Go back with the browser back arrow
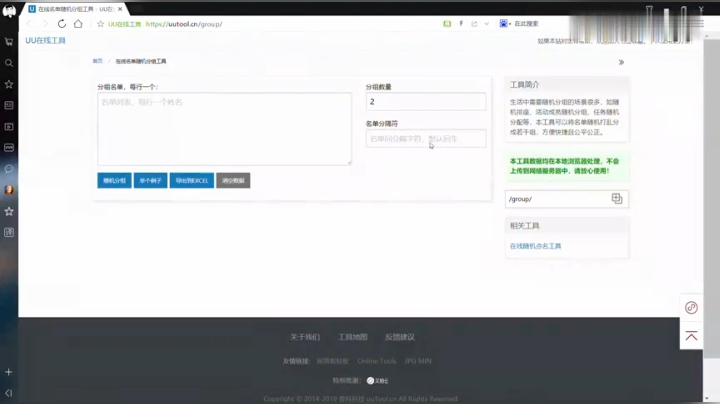This screenshot has width=720, height=404. click(30, 24)
